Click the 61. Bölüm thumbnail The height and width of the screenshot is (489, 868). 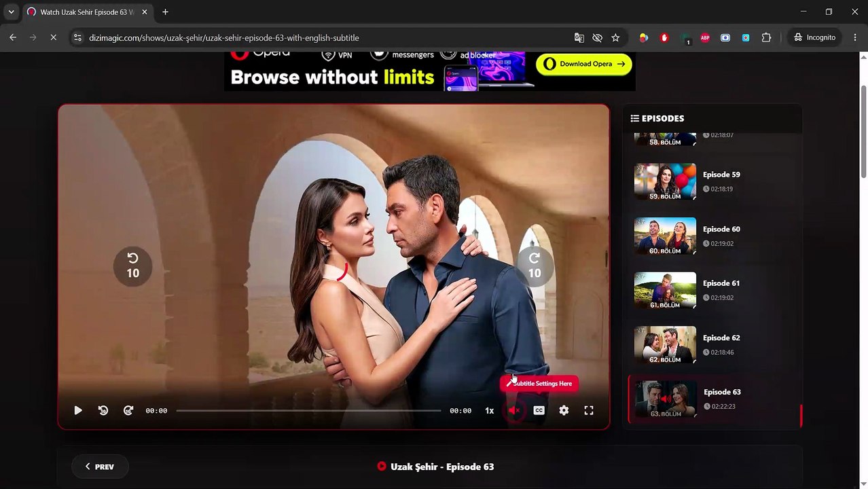tap(665, 290)
